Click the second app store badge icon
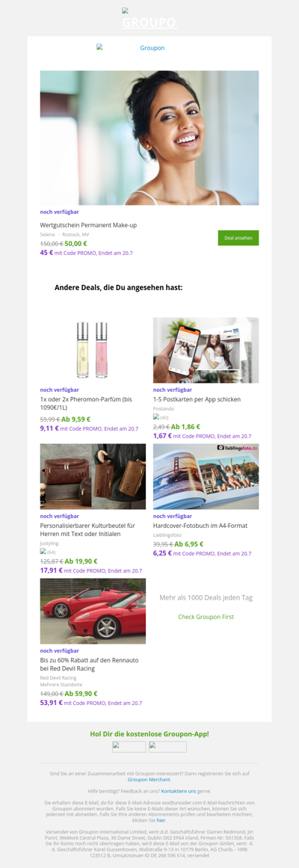The image size is (299, 868). (x=167, y=747)
